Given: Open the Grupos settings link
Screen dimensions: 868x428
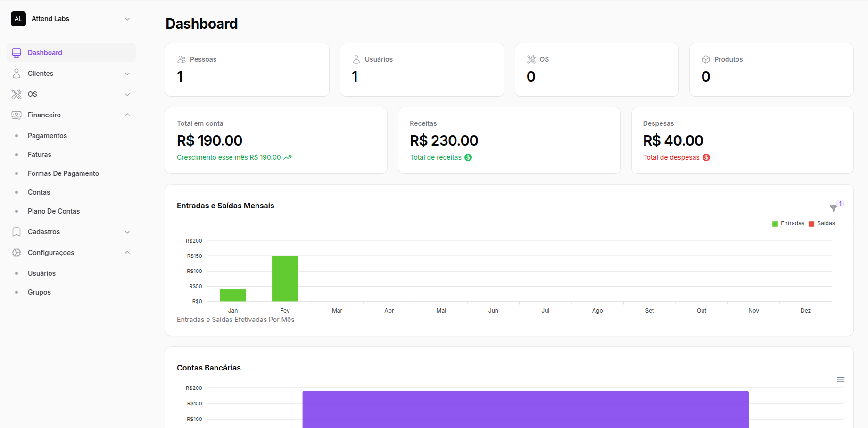Looking at the screenshot, I should [39, 292].
